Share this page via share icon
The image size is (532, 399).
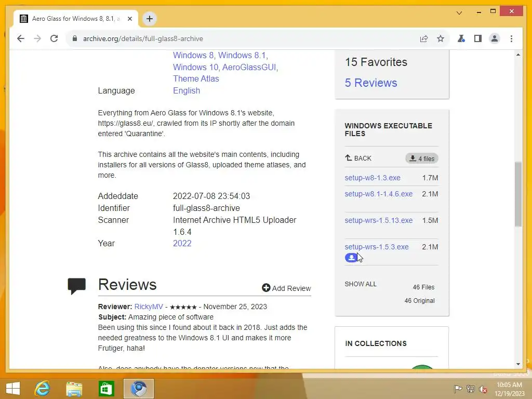pyautogui.click(x=424, y=38)
